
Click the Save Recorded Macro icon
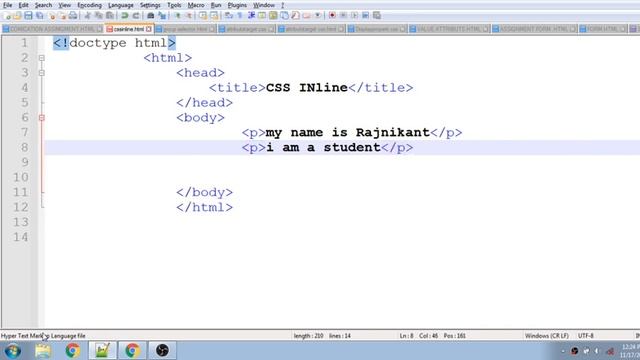[377, 16]
